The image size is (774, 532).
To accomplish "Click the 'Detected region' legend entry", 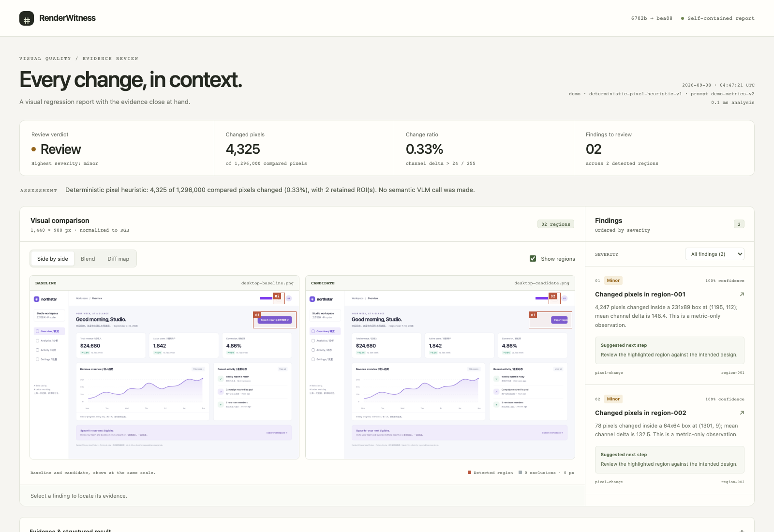I will pos(490,473).
